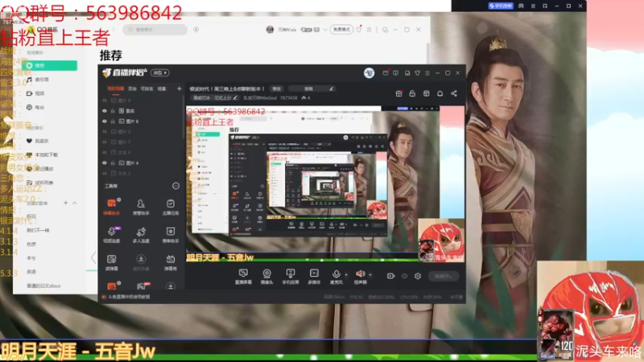Viewport: 644px width, 362px height.
Task: Collapse the QQ Music playlist section arrow
Action: [74, 203]
